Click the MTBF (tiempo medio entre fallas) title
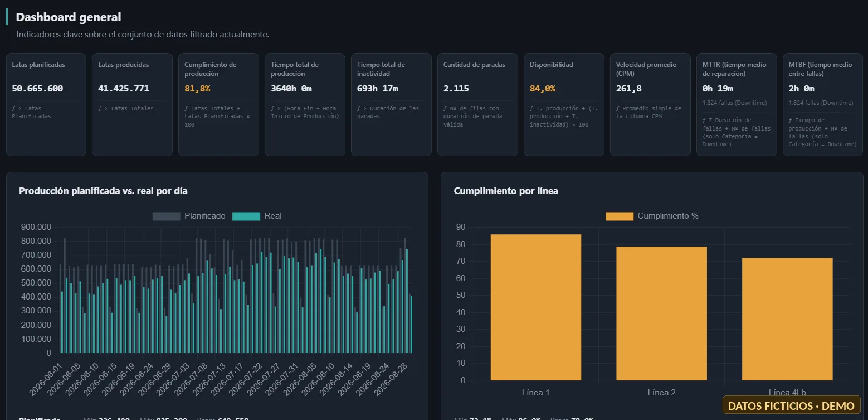Image resolution: width=868 pixels, height=420 pixels. [x=820, y=69]
